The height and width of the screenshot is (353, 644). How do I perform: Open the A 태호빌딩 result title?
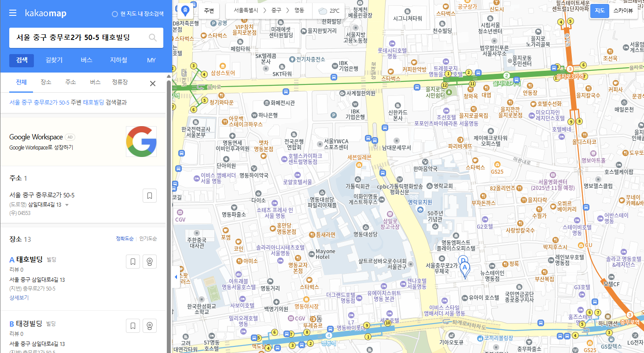coord(26,259)
